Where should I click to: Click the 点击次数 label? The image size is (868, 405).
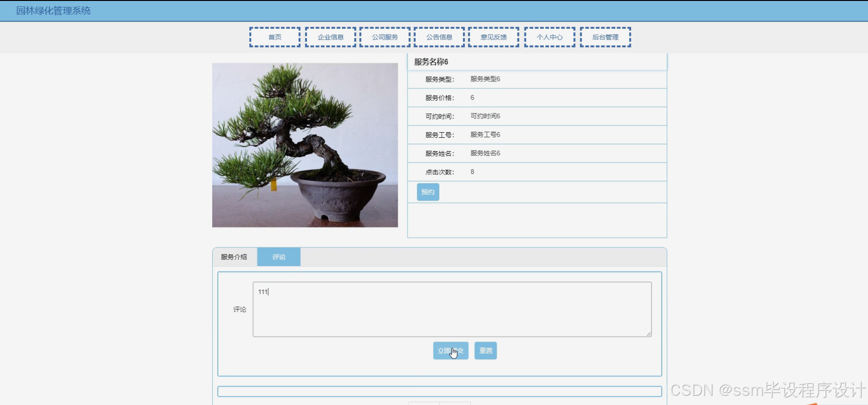pyautogui.click(x=440, y=172)
